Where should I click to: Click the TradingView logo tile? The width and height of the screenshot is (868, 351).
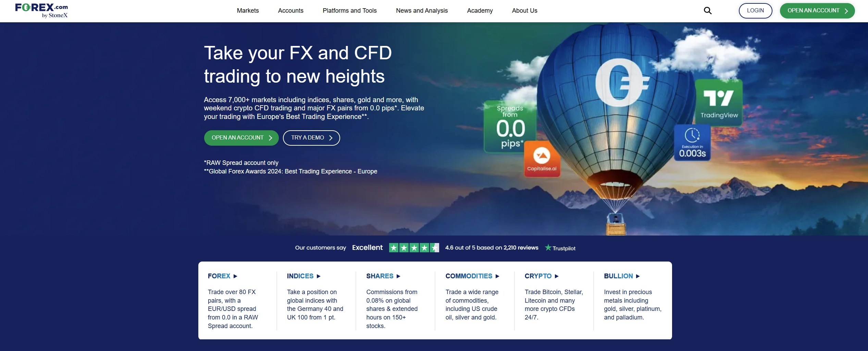pos(719,102)
